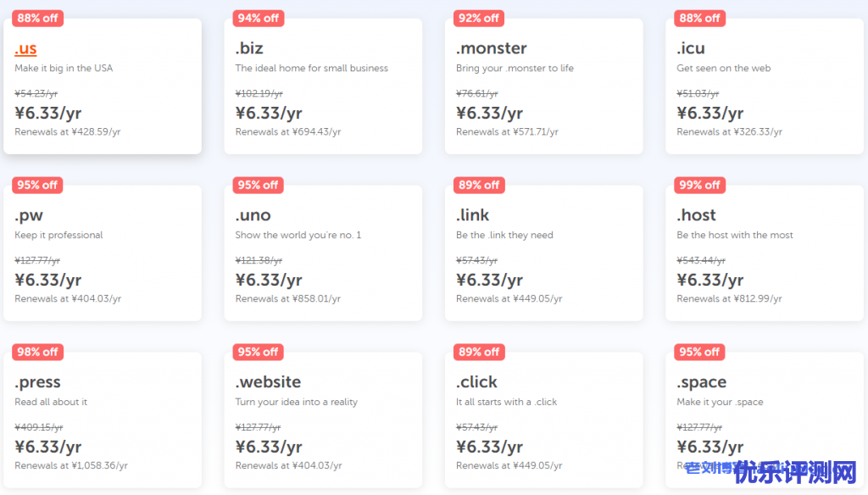Image resolution: width=868 pixels, height=495 pixels.
Task: Click the 92% off badge on .monster
Action: coord(479,18)
